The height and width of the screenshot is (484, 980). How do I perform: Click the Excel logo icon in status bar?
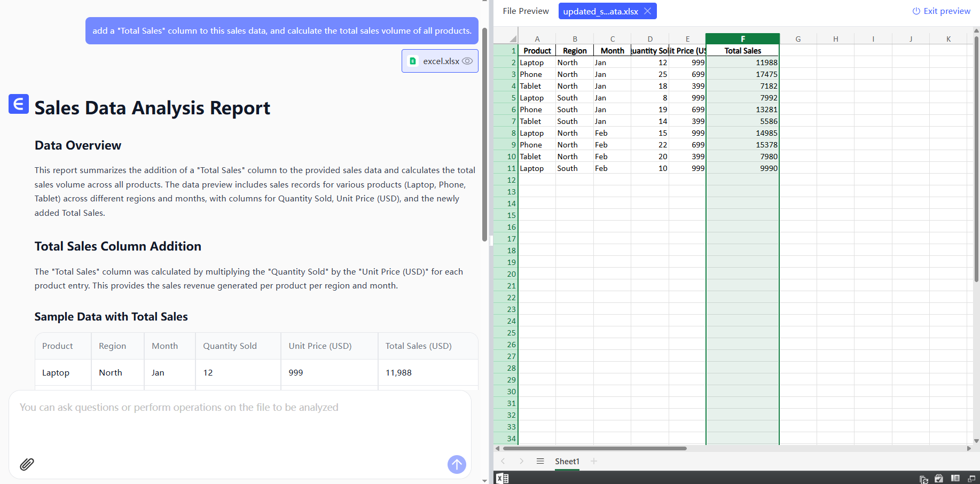(502, 478)
